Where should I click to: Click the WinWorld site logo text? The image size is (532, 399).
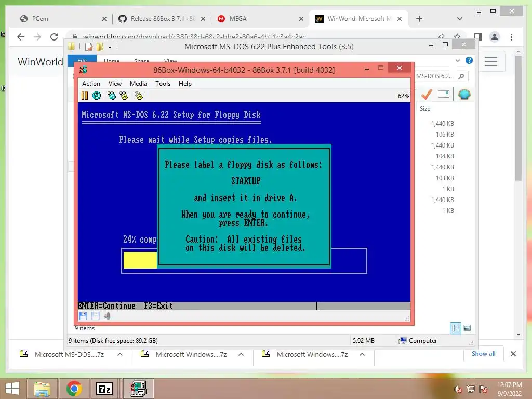(x=40, y=62)
